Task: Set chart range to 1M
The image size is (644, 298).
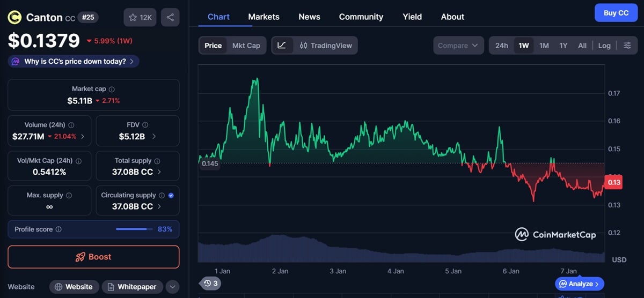Action: (x=544, y=46)
